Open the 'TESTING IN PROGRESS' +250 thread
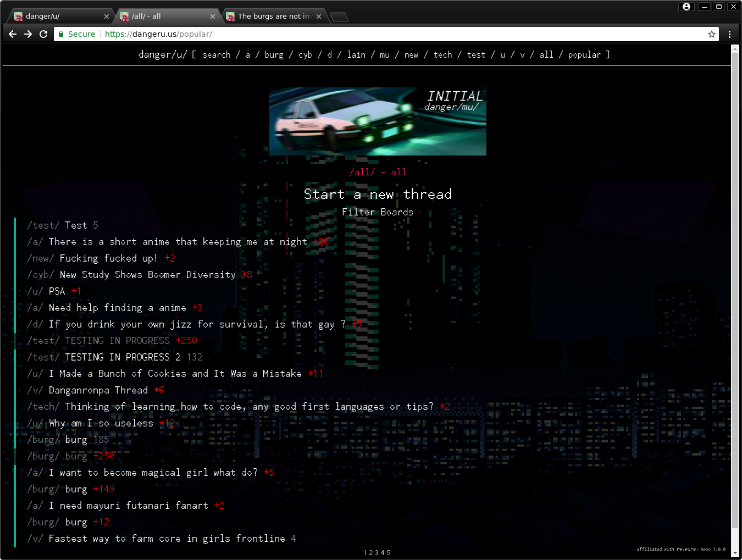Viewport: 742px width, 560px height. click(x=117, y=341)
